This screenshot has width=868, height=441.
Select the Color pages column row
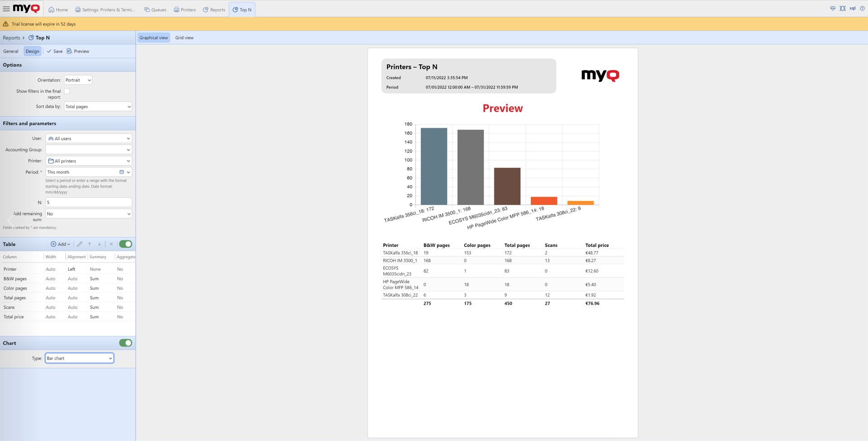click(68, 288)
